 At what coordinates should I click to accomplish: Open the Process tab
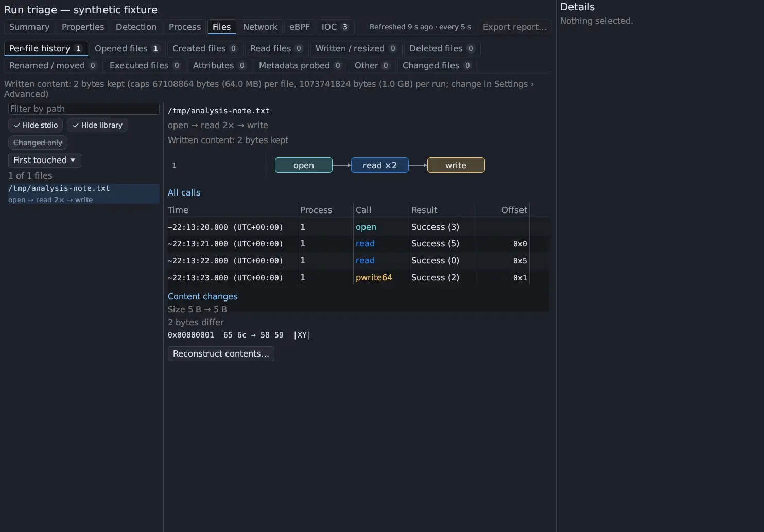[185, 27]
